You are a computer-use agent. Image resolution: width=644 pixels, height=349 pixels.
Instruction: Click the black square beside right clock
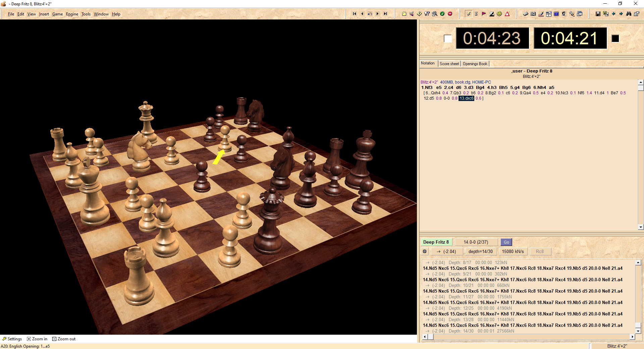(615, 39)
